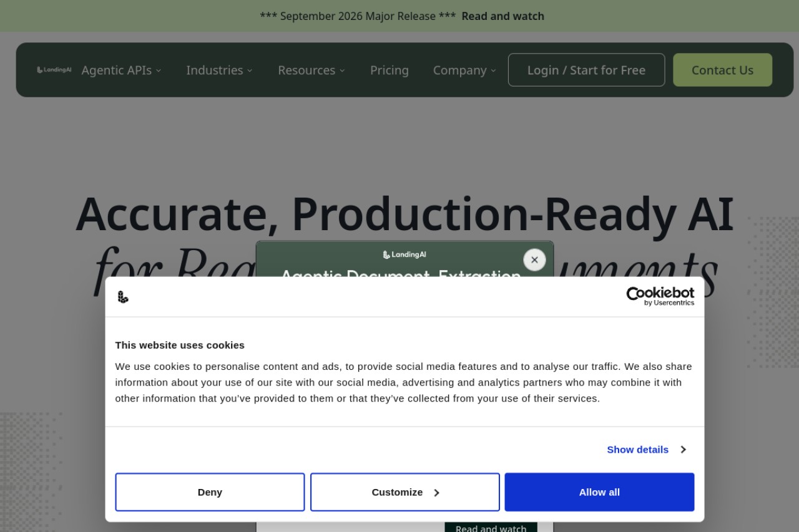Click the Contact Us button

coord(722,70)
